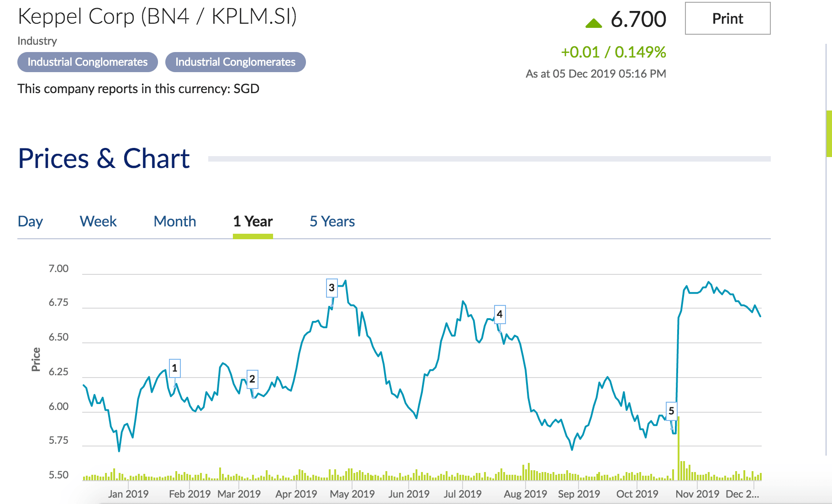The height and width of the screenshot is (504, 832).
Task: Click the Jul 2019 axis label
Action: (463, 494)
